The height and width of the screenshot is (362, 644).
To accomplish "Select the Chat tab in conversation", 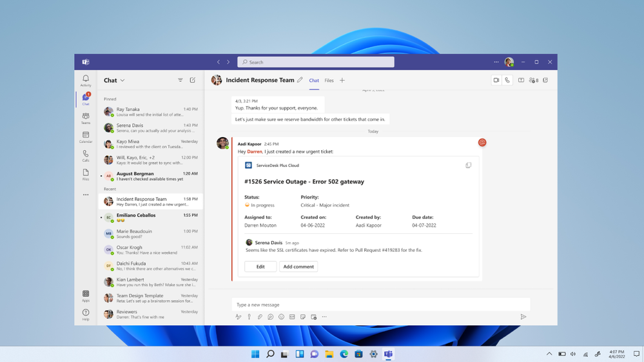I will point(314,81).
